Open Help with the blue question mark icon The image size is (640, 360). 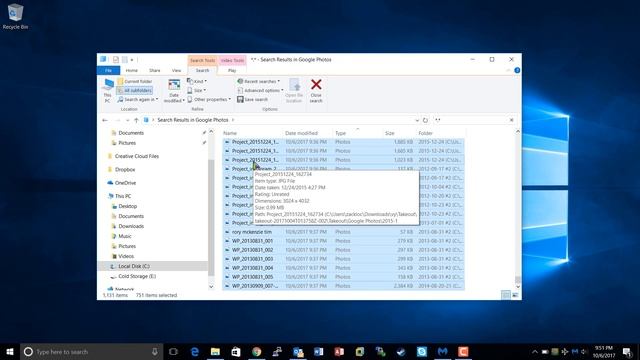pos(517,70)
